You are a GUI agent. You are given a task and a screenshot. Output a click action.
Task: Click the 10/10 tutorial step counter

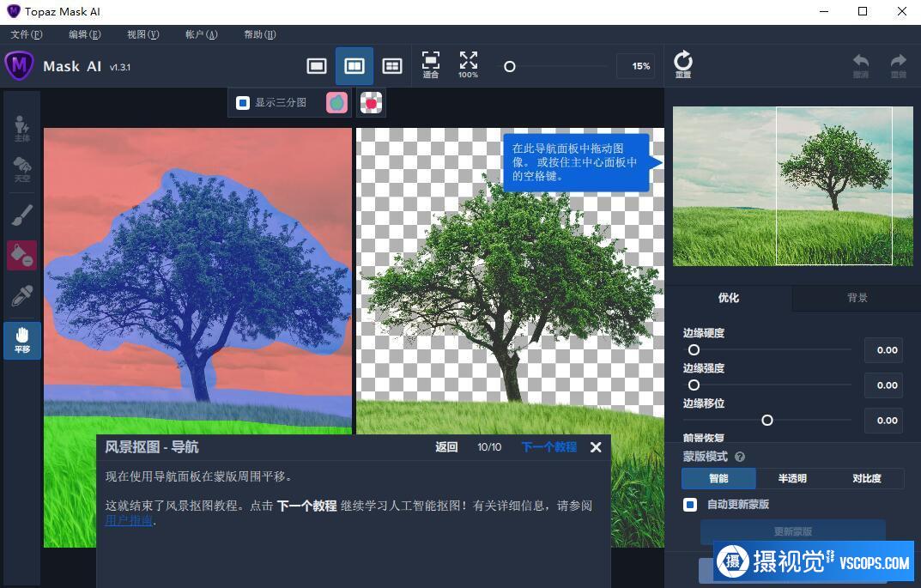(x=489, y=447)
